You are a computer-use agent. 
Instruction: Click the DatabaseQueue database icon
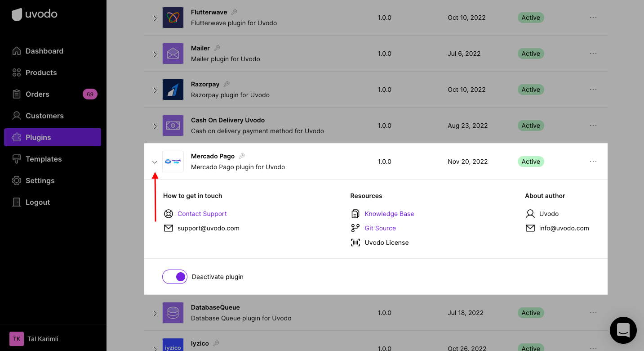pyautogui.click(x=173, y=313)
